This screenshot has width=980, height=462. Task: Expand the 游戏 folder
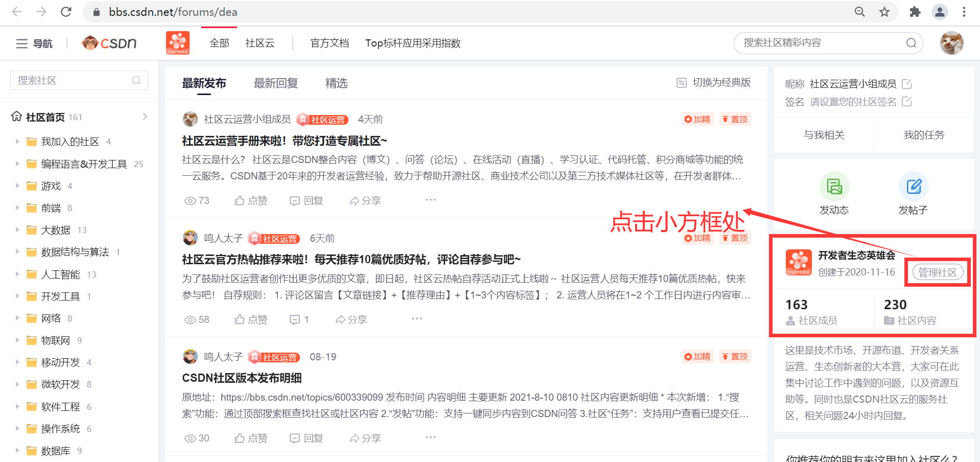[17, 186]
